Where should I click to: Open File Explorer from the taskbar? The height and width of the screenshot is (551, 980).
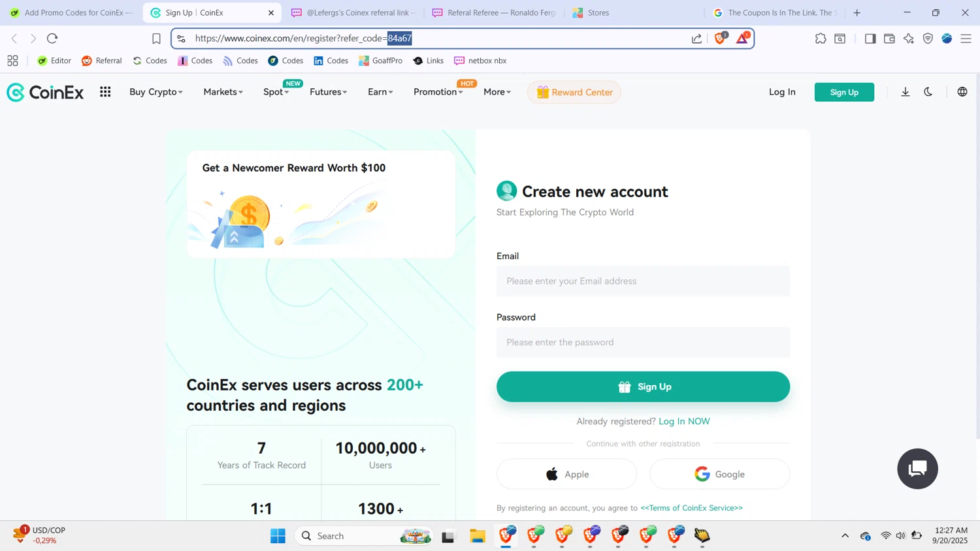click(478, 536)
